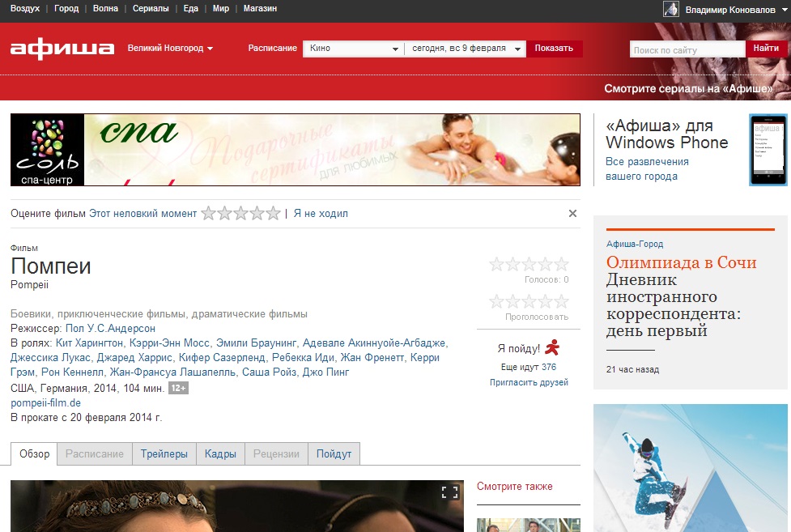Open the «Афиша» для Windows Phone promo
The height and width of the screenshot is (532, 791).
(666, 134)
